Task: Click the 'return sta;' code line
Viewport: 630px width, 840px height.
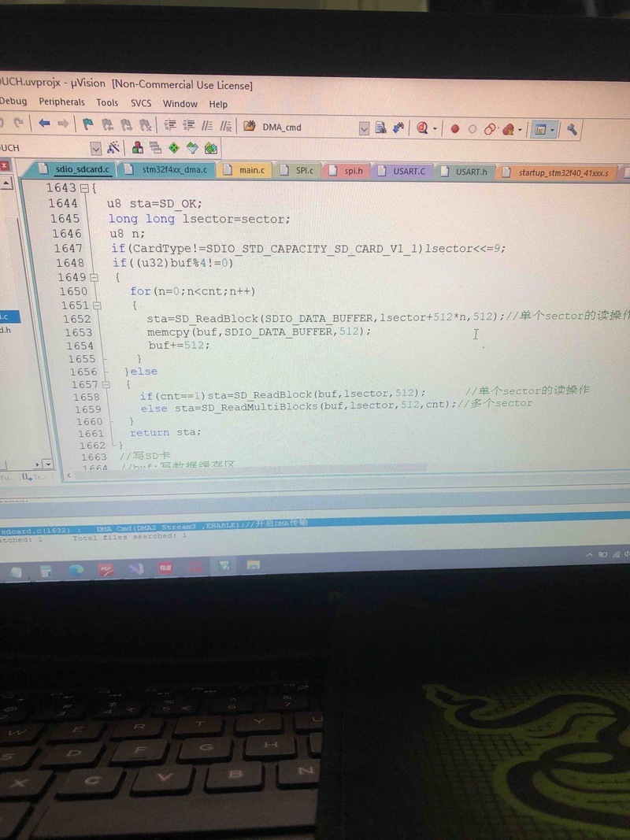Action: pos(165,432)
